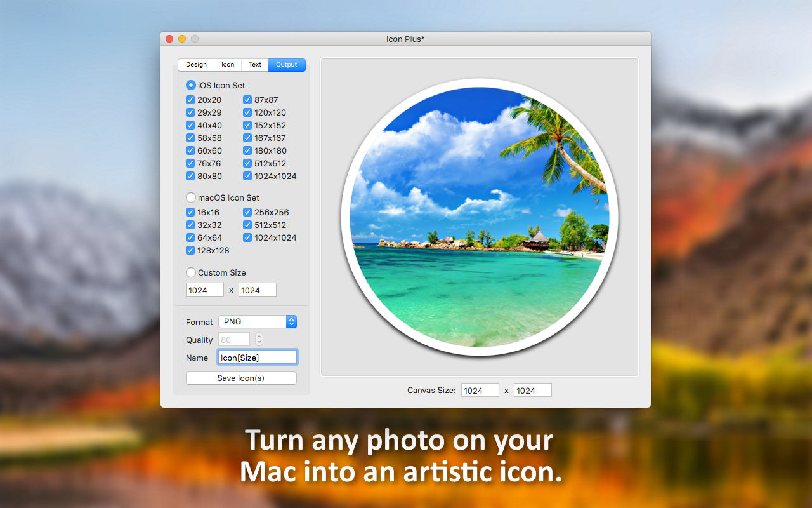812x508 pixels.
Task: Click the circular beach icon preview
Action: pos(480,217)
